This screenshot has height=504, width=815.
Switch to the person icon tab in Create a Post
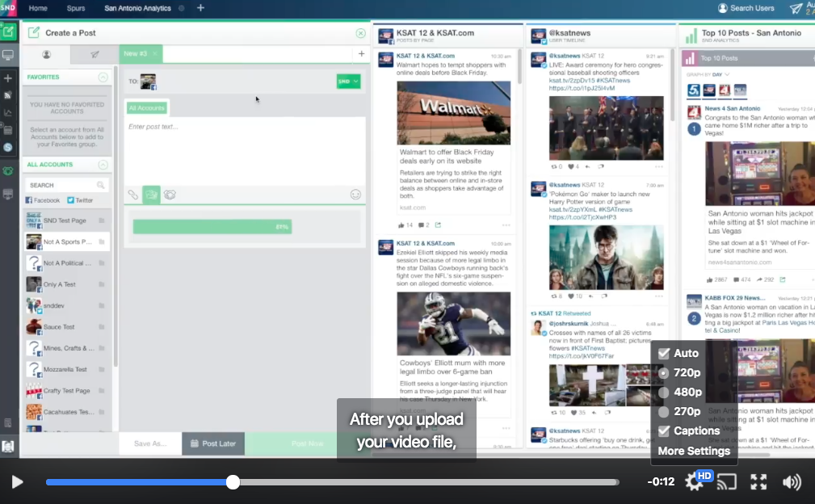coord(46,55)
